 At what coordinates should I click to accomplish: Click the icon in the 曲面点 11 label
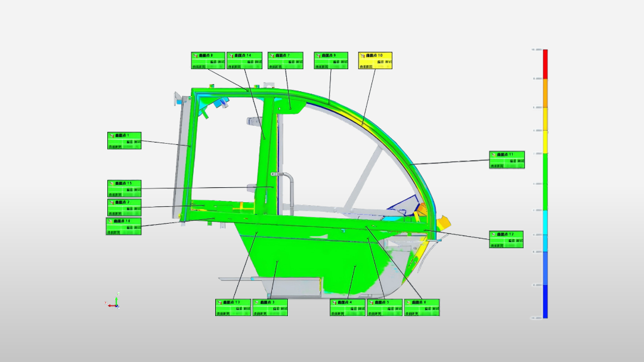coord(493,154)
